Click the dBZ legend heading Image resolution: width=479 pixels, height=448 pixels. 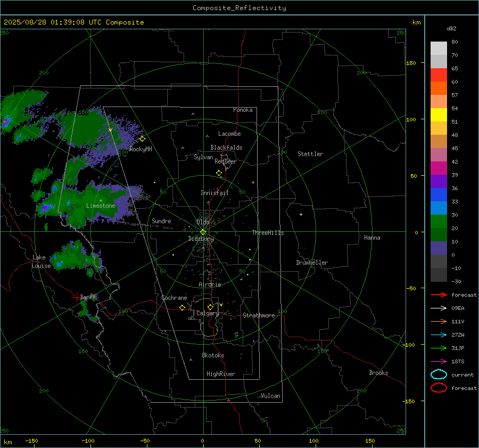451,29
